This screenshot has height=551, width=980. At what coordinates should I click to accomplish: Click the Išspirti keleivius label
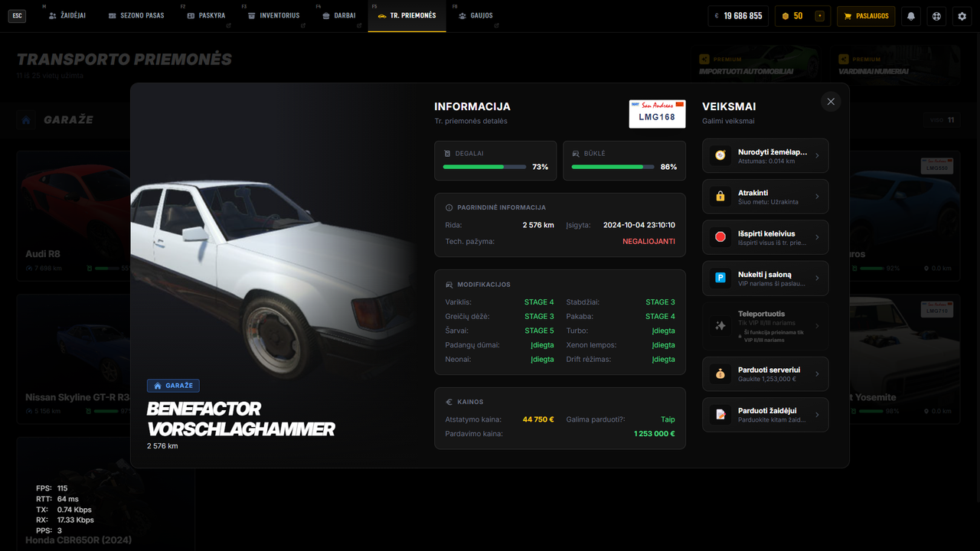pyautogui.click(x=766, y=233)
